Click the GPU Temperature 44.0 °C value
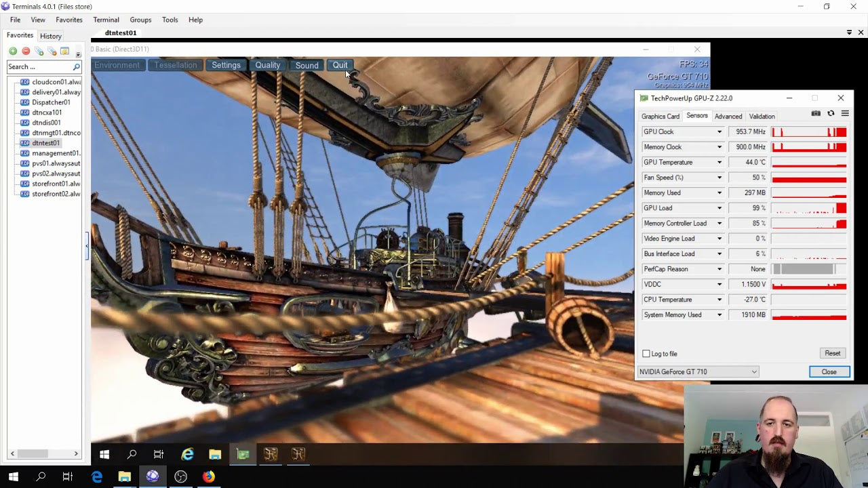 748,162
